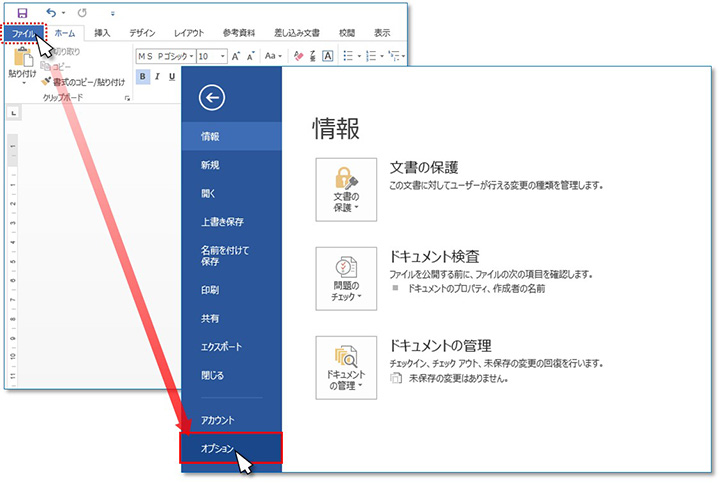Switch to the 挿入 tab

[x=102, y=33]
